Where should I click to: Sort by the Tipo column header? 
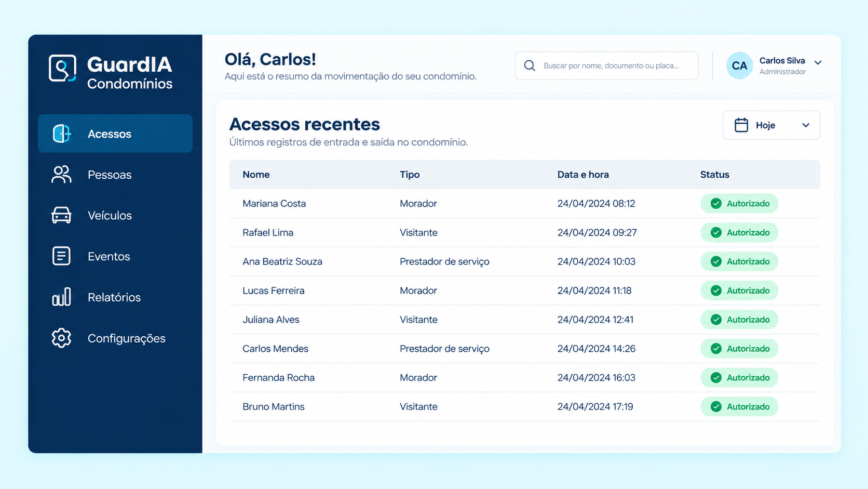coord(410,175)
